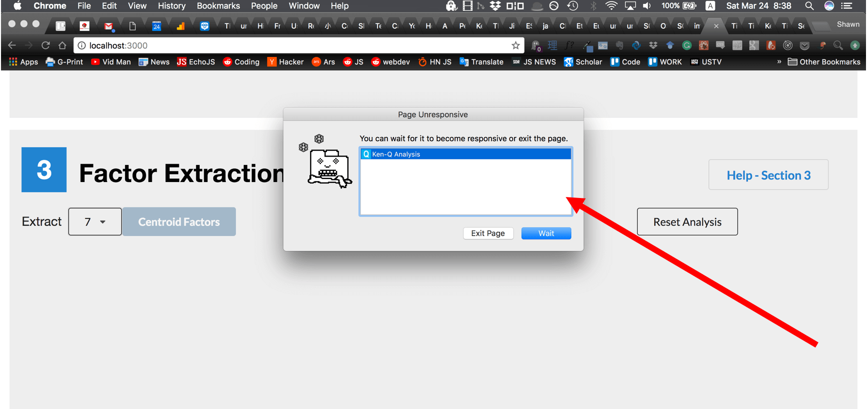
Task: Click the browser home button
Action: pos(62,45)
